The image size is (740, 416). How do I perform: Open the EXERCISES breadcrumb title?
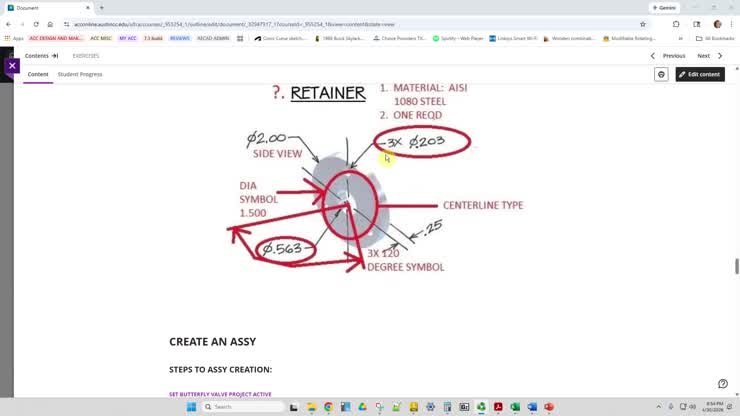click(86, 56)
